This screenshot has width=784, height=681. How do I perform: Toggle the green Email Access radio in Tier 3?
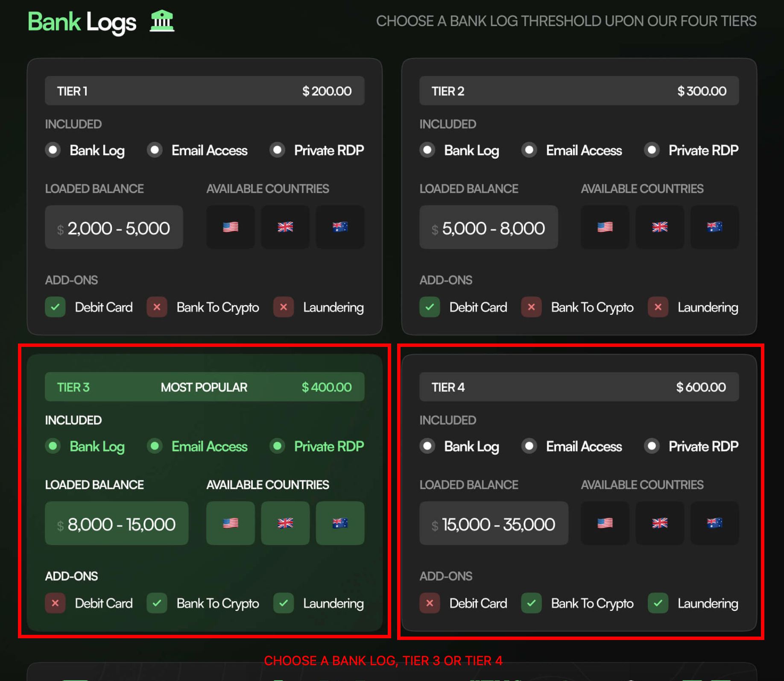tap(155, 446)
